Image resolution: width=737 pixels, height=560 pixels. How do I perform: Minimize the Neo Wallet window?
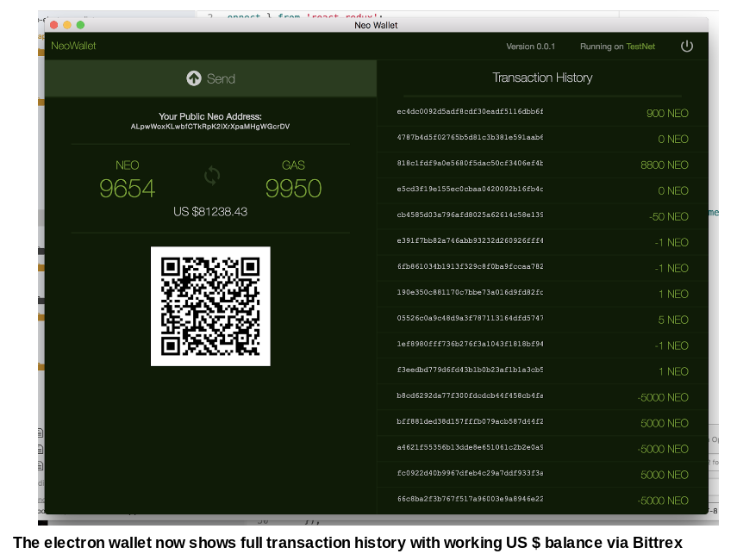[x=67, y=25]
